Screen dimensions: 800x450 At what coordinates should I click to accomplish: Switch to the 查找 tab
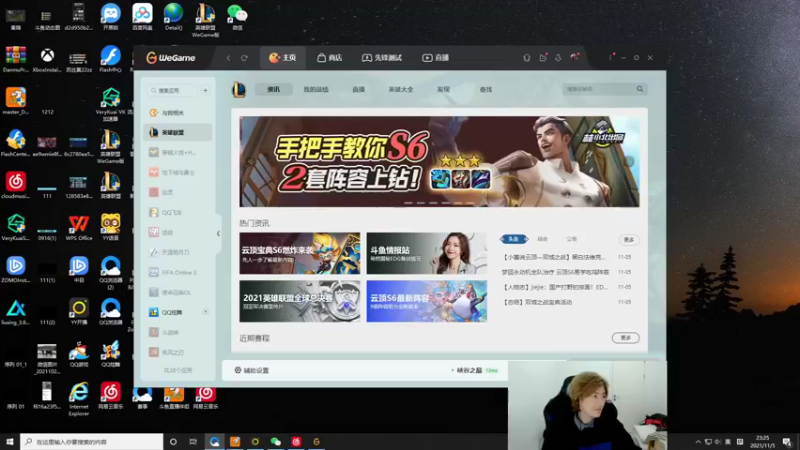click(x=486, y=89)
